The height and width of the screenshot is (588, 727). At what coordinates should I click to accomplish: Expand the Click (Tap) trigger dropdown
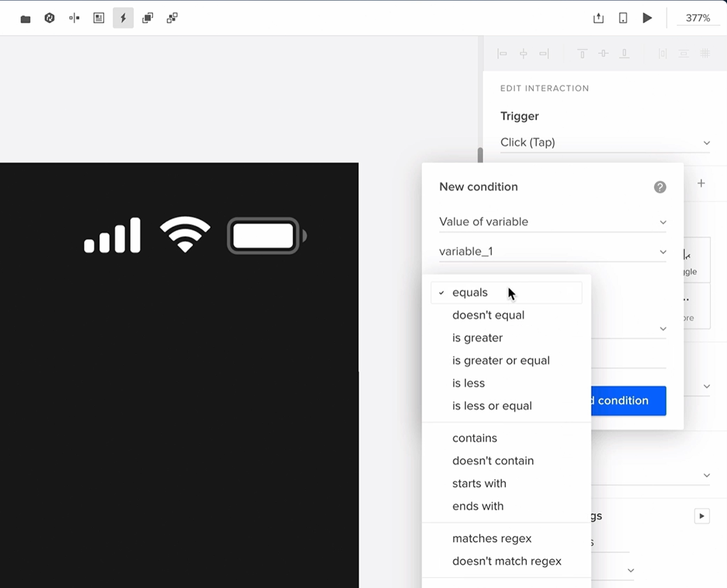pyautogui.click(x=605, y=143)
